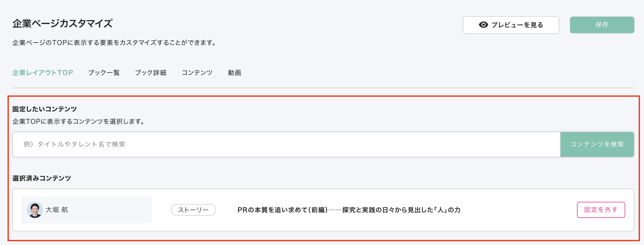
Task: Click the 選択済みコンテンツ section heading
Action: 42,178
